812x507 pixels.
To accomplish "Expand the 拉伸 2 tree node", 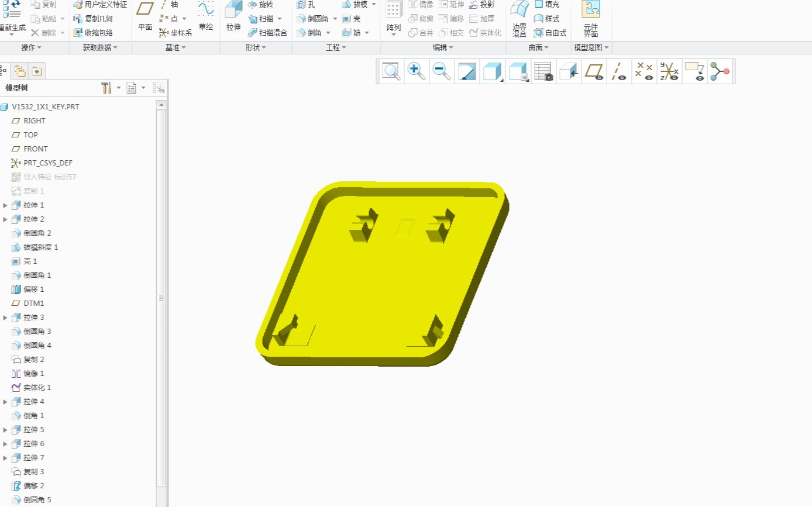I will (x=5, y=219).
